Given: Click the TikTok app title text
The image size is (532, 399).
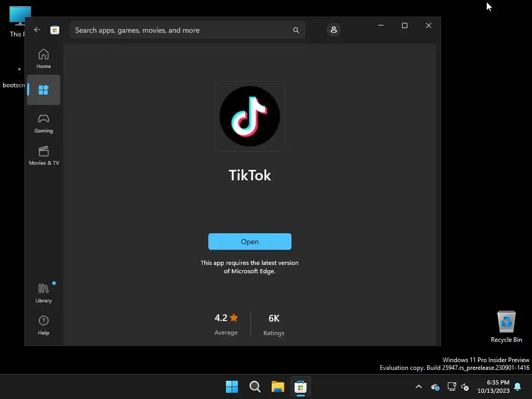Looking at the screenshot, I should click(250, 176).
